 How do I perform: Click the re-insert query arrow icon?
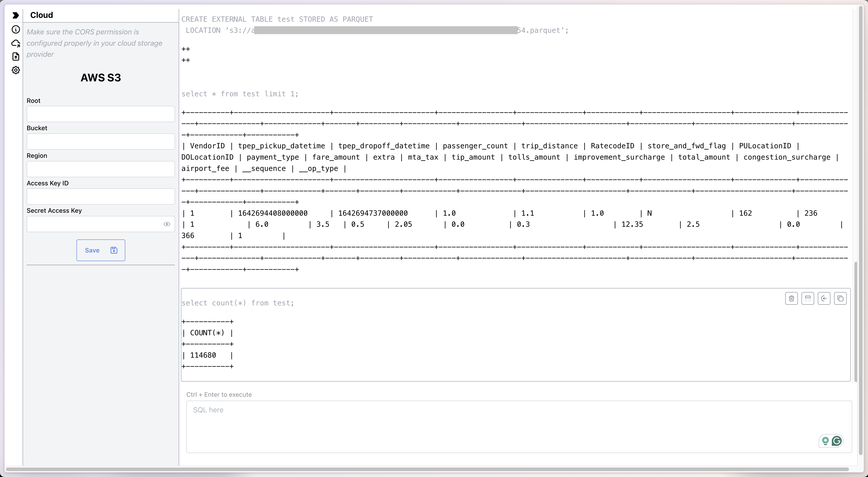point(824,298)
